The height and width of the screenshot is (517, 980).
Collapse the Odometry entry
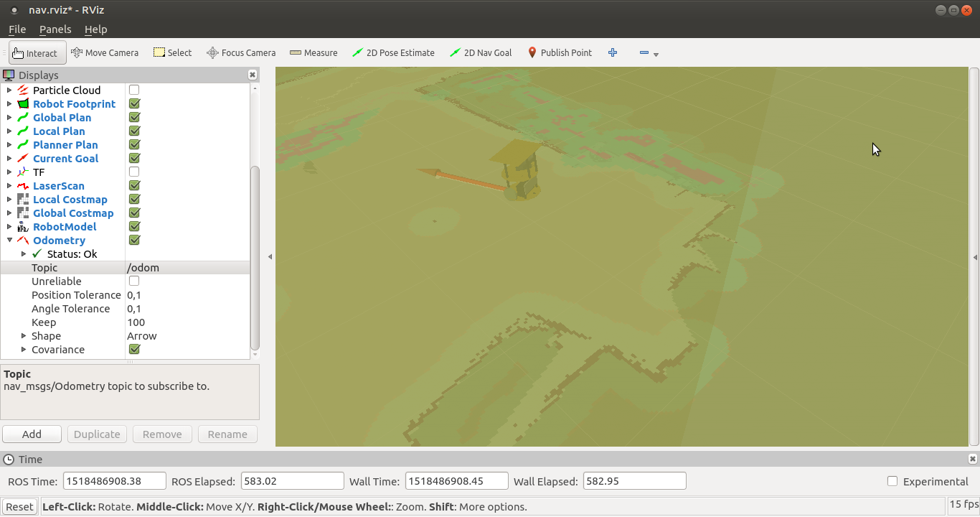point(9,240)
